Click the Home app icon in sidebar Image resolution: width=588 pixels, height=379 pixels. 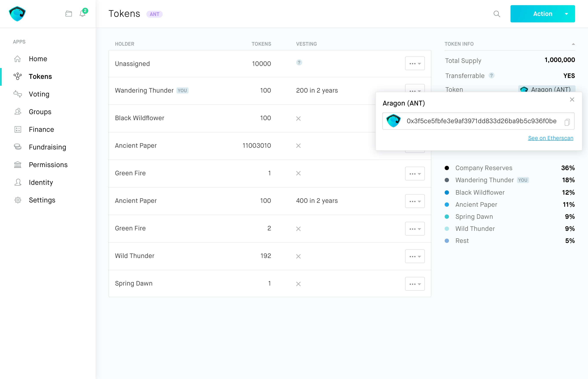tap(17, 59)
